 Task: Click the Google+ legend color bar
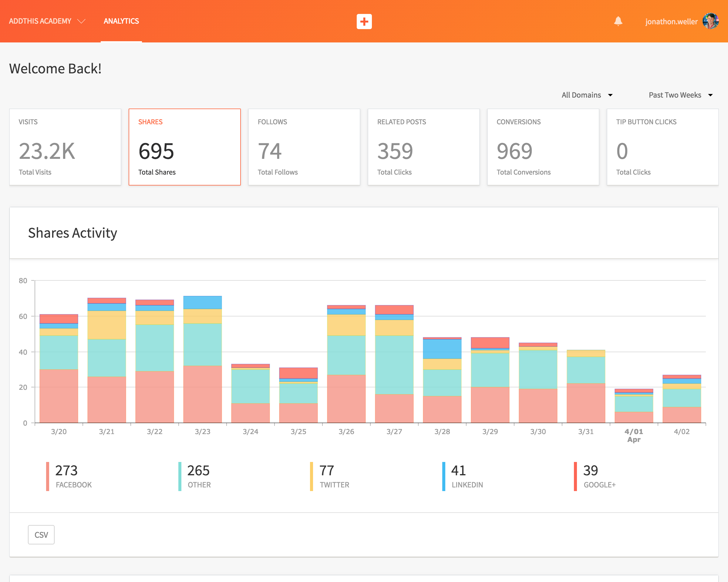(x=575, y=476)
